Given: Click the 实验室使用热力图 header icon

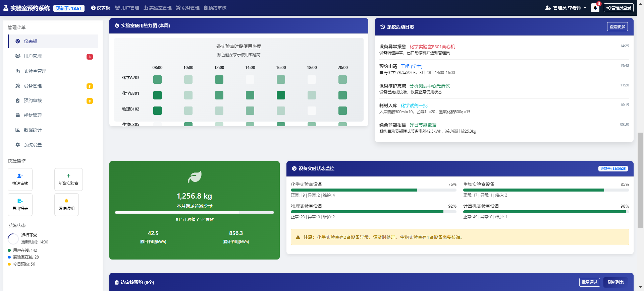Looking at the screenshot, I should tap(117, 25).
